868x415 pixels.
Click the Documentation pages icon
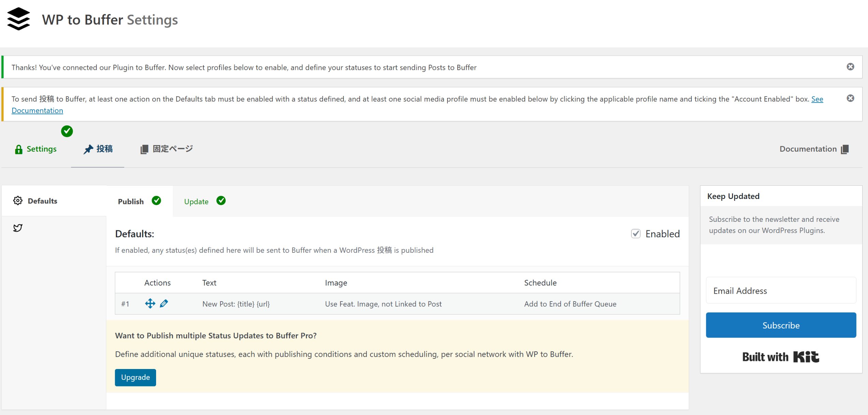pyautogui.click(x=845, y=149)
